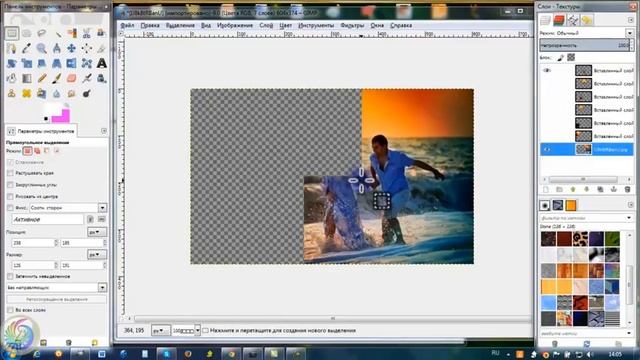Enable the Растушевать края checkbox
Image resolution: width=640 pixels, height=360 pixels.
click(10, 173)
